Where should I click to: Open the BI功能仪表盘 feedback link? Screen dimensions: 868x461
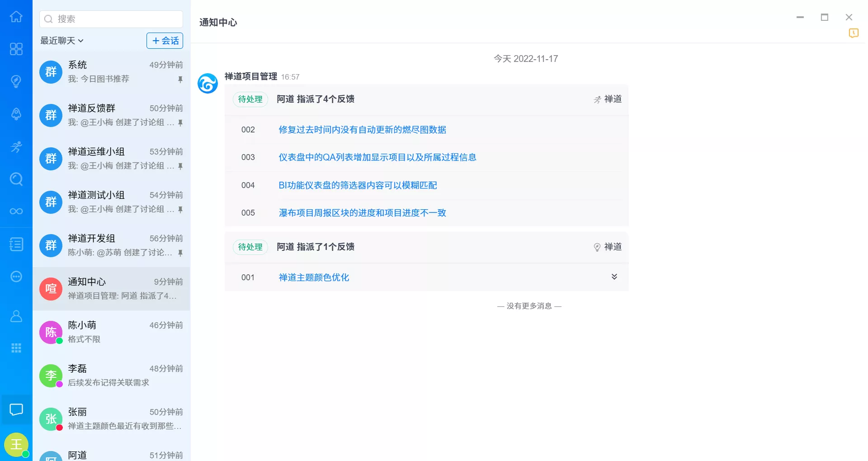point(358,185)
